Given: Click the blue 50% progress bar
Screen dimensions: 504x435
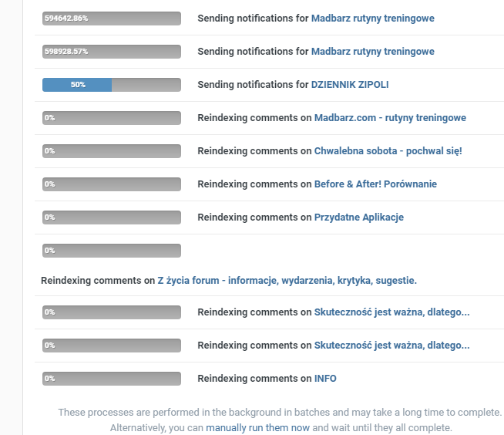Looking at the screenshot, I should (x=112, y=85).
